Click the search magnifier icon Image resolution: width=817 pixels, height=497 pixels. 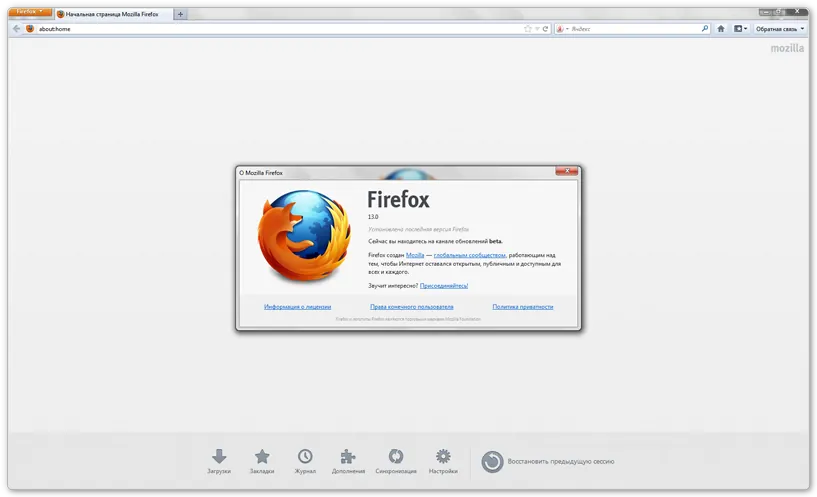[x=705, y=29]
